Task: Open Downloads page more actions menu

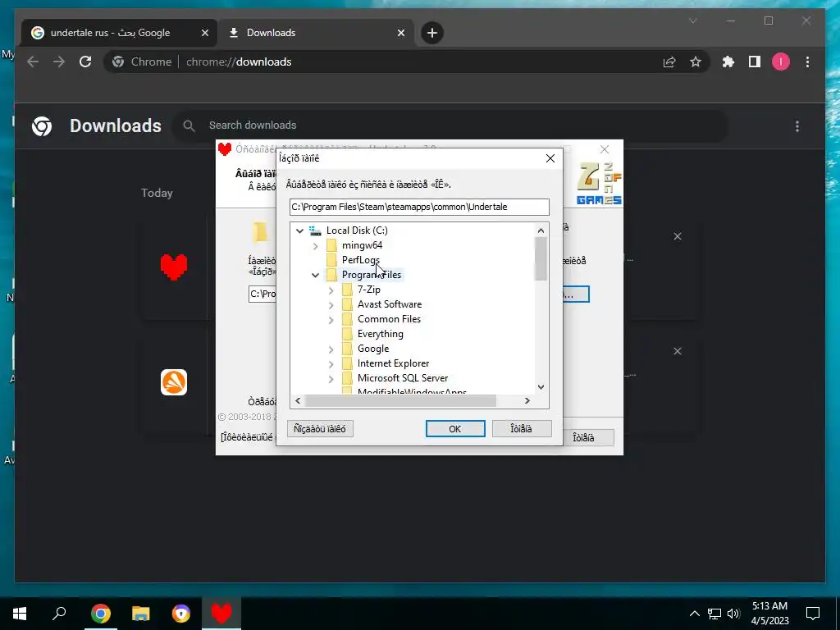Action: (x=797, y=126)
